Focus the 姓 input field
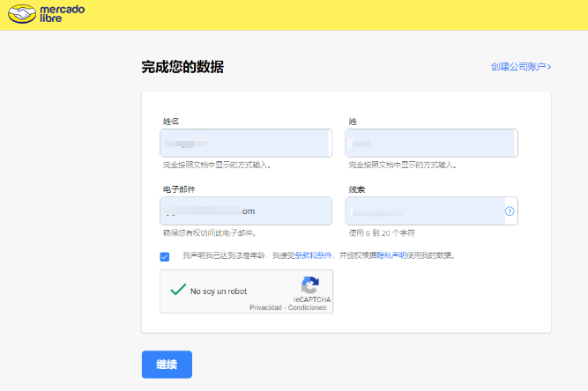Viewport: 588px width, 391px height. point(430,143)
